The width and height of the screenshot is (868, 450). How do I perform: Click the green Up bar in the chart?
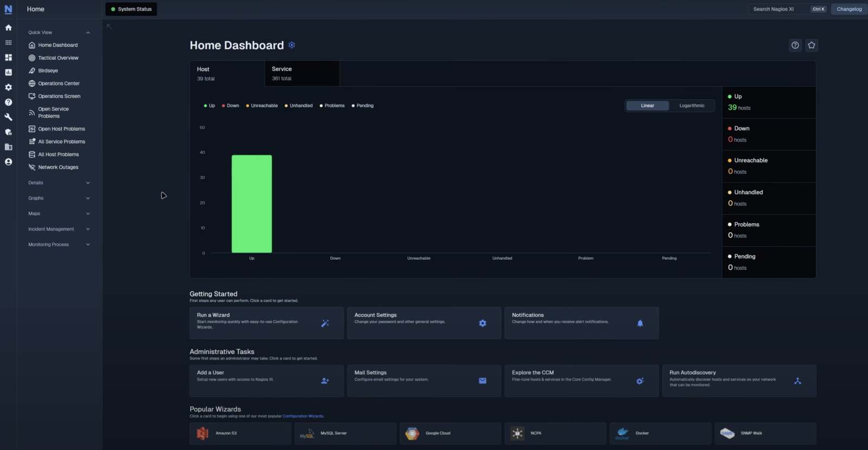click(x=252, y=204)
